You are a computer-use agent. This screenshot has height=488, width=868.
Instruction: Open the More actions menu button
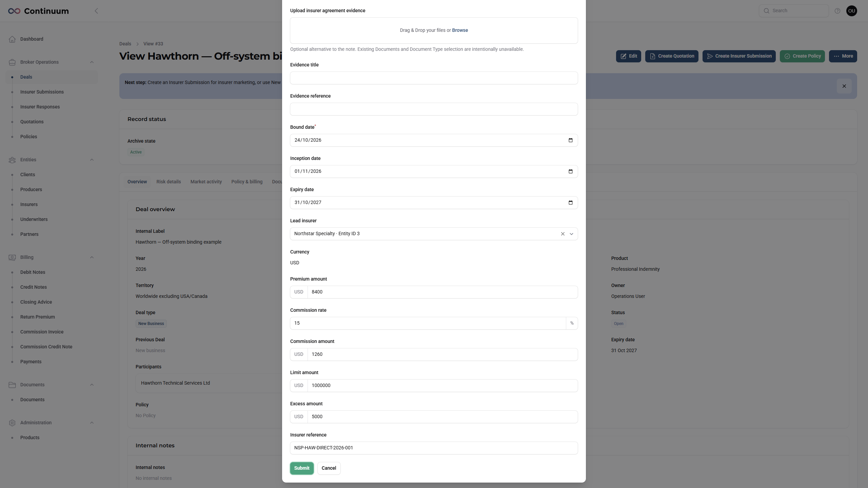coord(843,56)
